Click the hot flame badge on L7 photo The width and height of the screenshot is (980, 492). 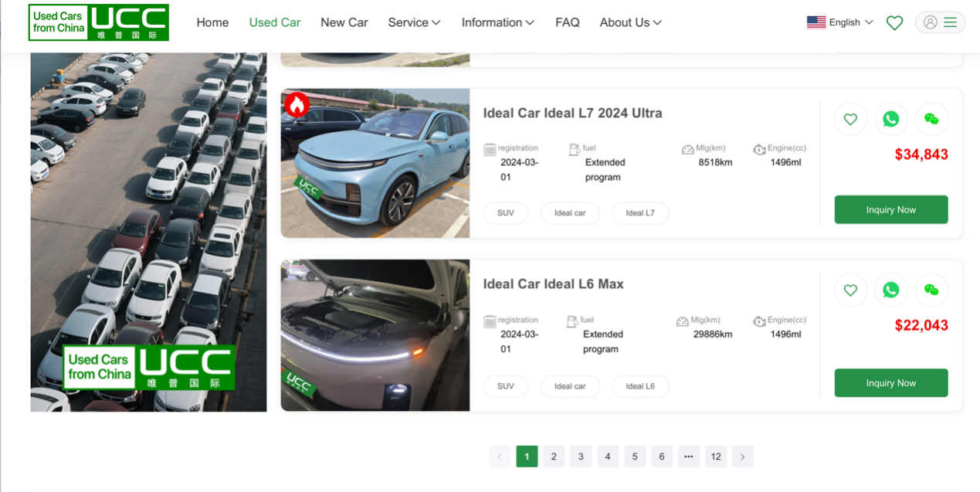click(297, 104)
